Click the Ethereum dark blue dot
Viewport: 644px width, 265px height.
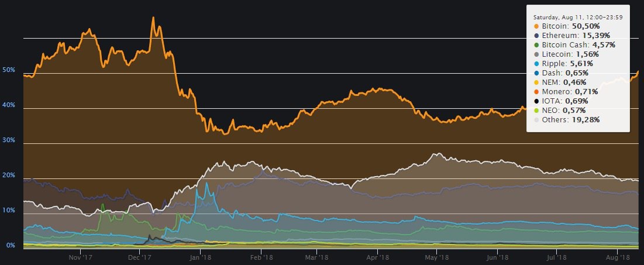click(536, 36)
